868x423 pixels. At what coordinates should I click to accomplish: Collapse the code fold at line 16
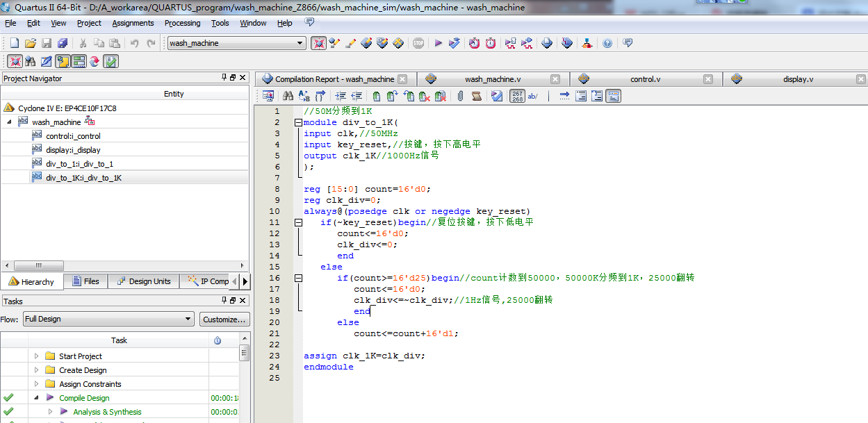[x=298, y=278]
